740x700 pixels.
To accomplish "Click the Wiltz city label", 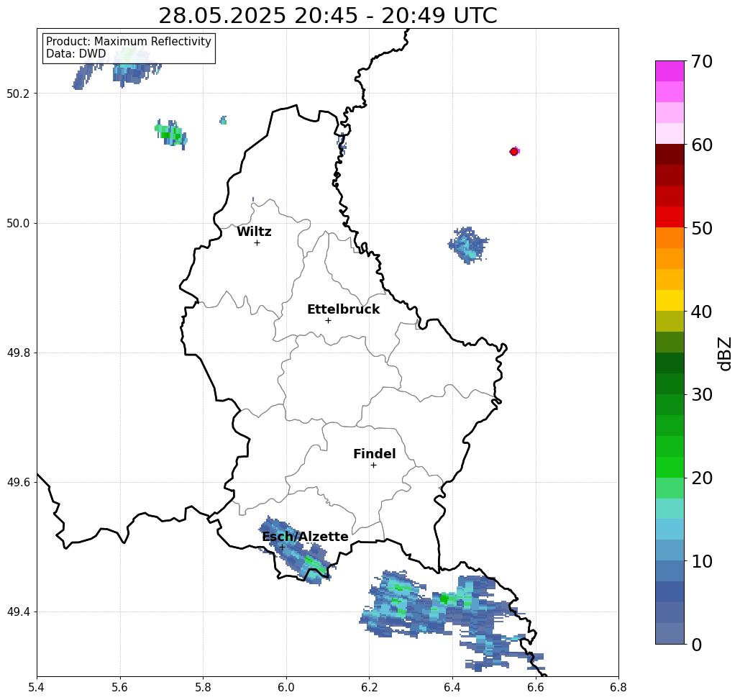I will click(254, 232).
